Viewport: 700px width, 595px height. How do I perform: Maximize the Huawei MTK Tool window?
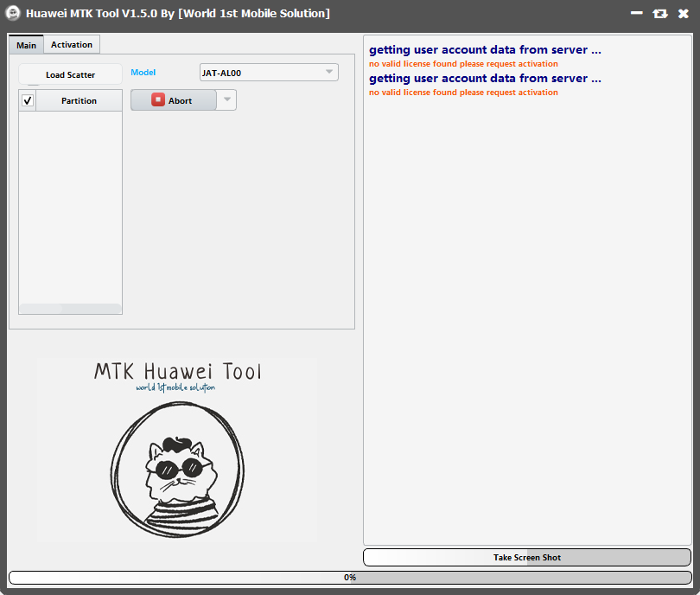660,14
